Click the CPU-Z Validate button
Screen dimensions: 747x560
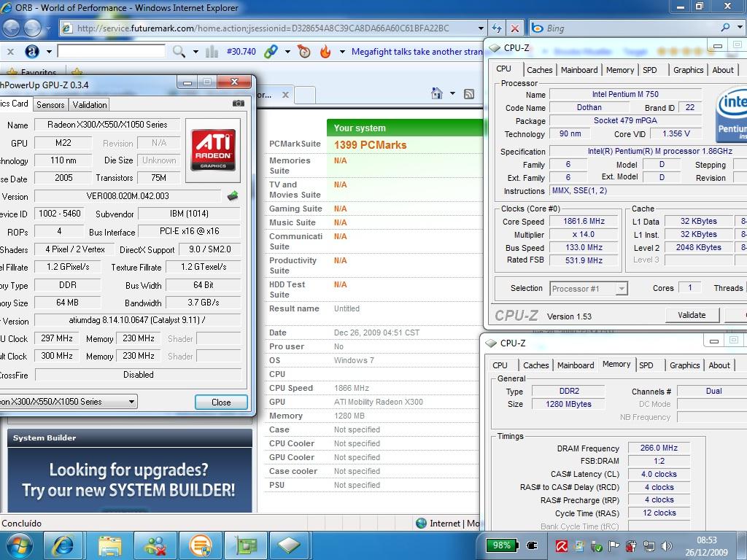click(692, 315)
